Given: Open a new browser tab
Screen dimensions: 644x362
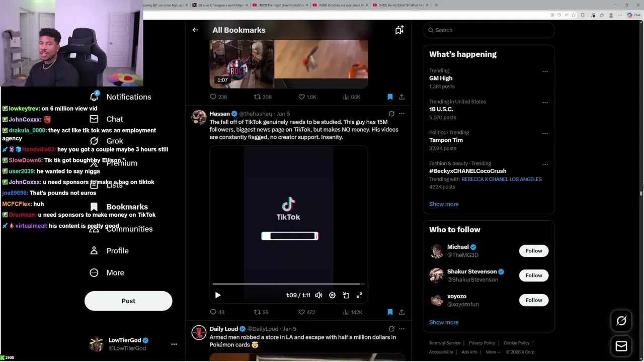Looking at the screenshot, I should point(436,5).
